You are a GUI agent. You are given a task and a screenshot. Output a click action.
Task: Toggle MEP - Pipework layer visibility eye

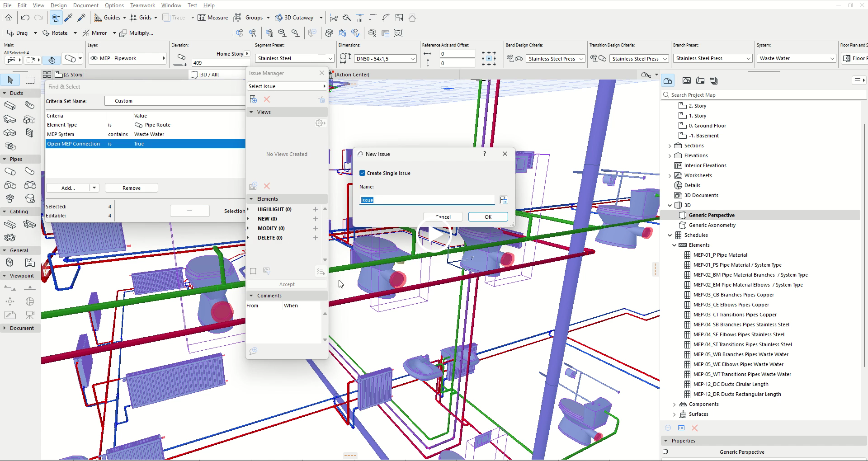coord(94,58)
